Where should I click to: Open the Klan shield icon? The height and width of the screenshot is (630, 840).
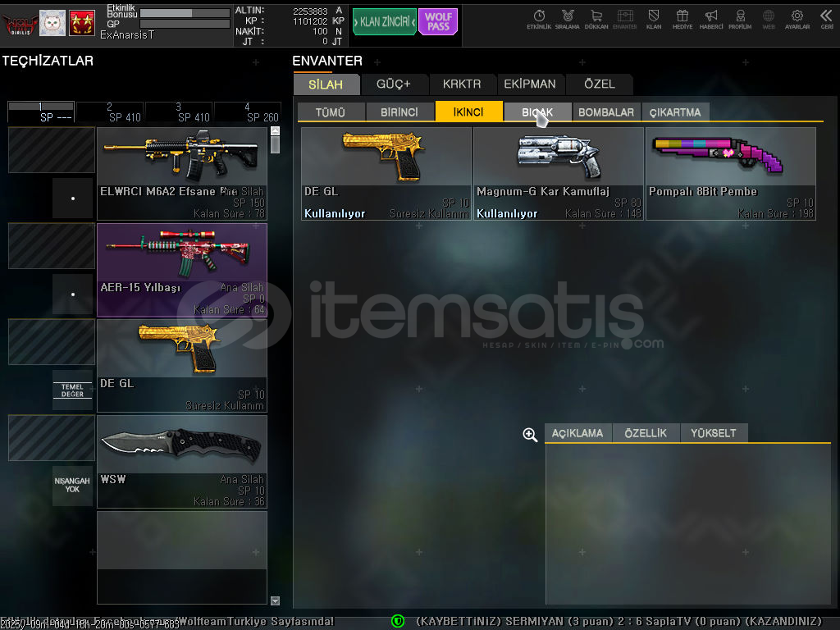(654, 20)
